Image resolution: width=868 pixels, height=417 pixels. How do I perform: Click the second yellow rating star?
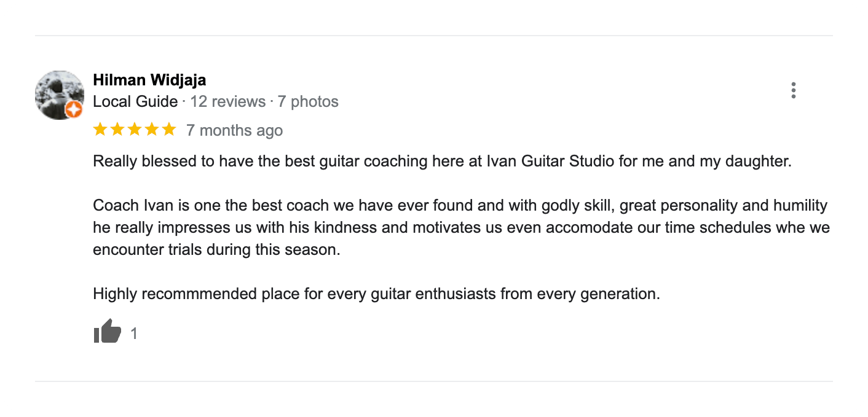pos(117,130)
